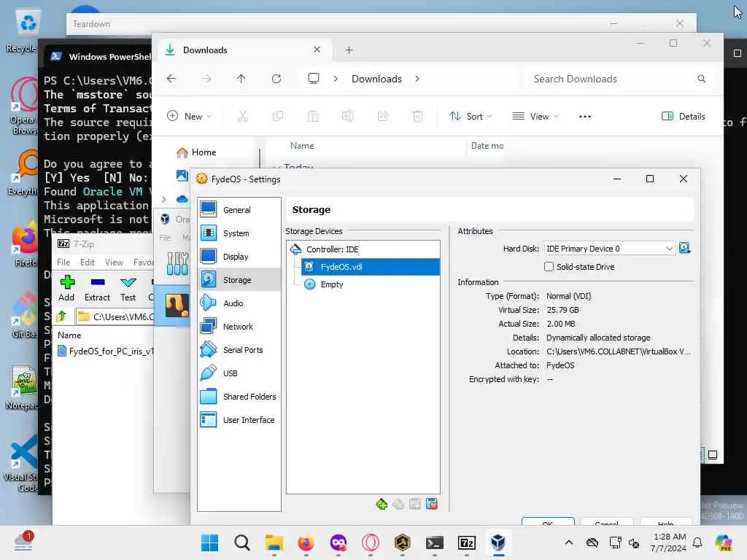Enable Solid-state Drive checkbox
The image size is (747, 560).
point(549,267)
